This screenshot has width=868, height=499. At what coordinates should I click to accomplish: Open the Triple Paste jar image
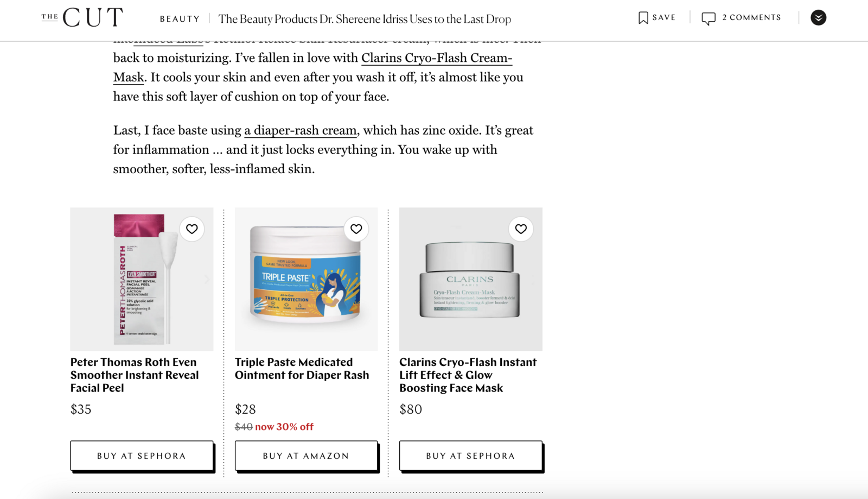306,279
